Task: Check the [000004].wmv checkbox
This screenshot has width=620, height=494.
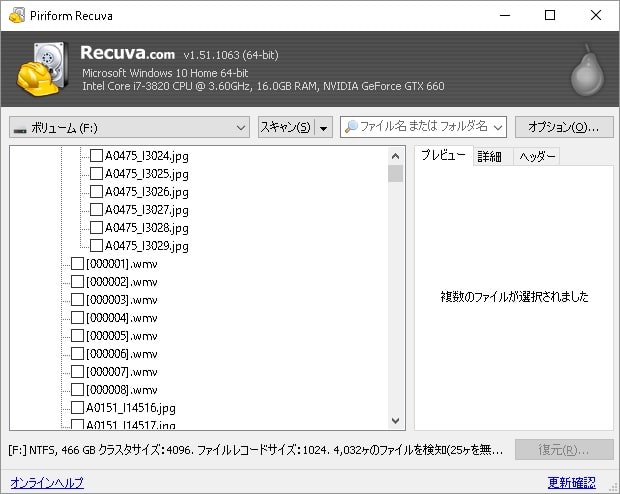Action: 77,317
